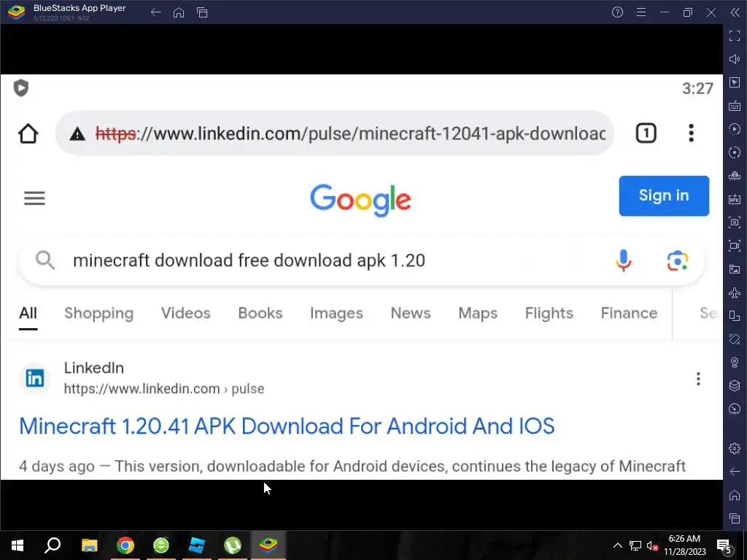The height and width of the screenshot is (560, 747).
Task: Open File Explorer from taskbar
Action: click(89, 545)
